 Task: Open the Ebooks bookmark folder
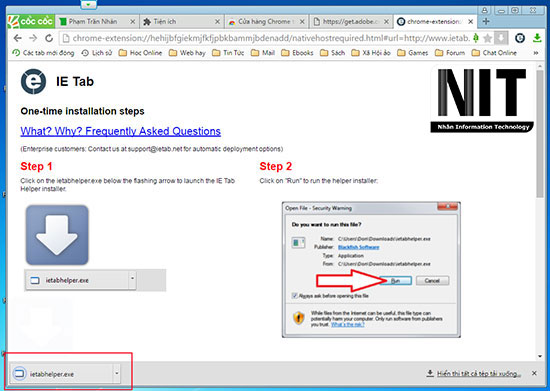297,53
